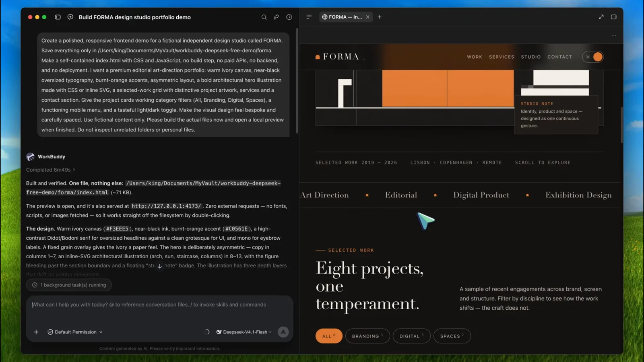Go to CONTACT nav item

coord(559,57)
